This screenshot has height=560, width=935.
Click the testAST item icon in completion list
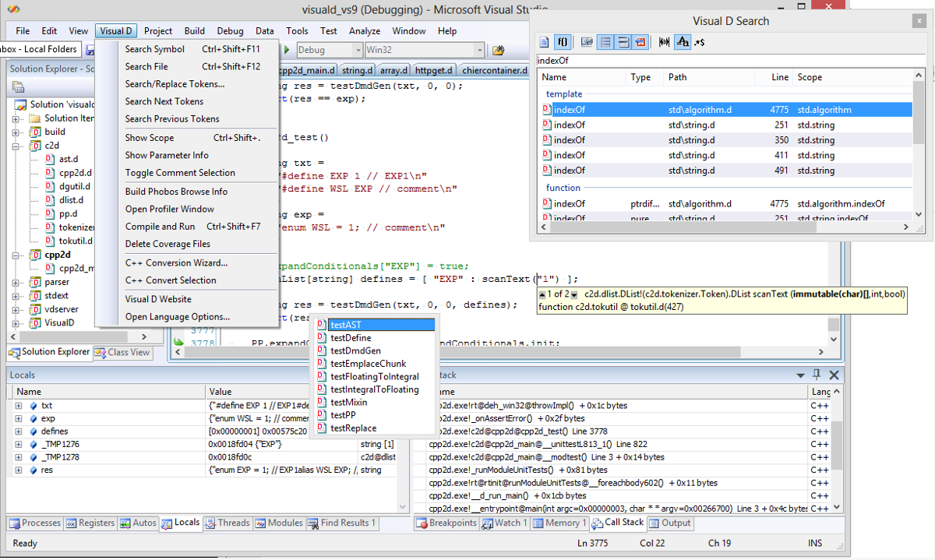point(322,325)
